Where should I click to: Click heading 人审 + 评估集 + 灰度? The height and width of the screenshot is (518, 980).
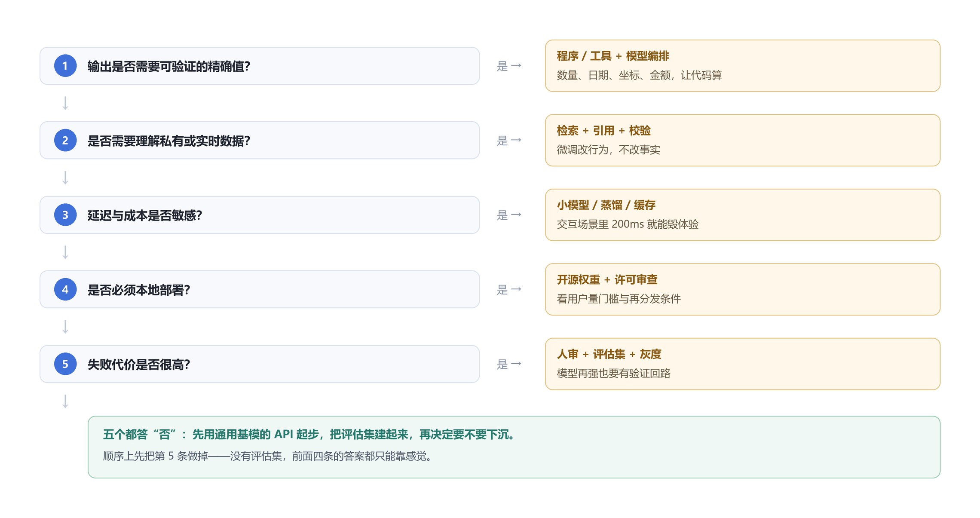click(609, 354)
